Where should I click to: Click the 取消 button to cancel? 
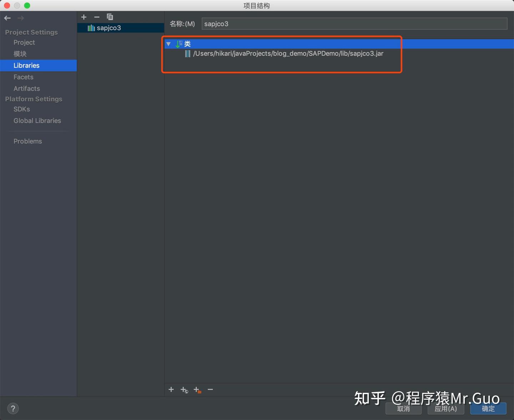[403, 409]
